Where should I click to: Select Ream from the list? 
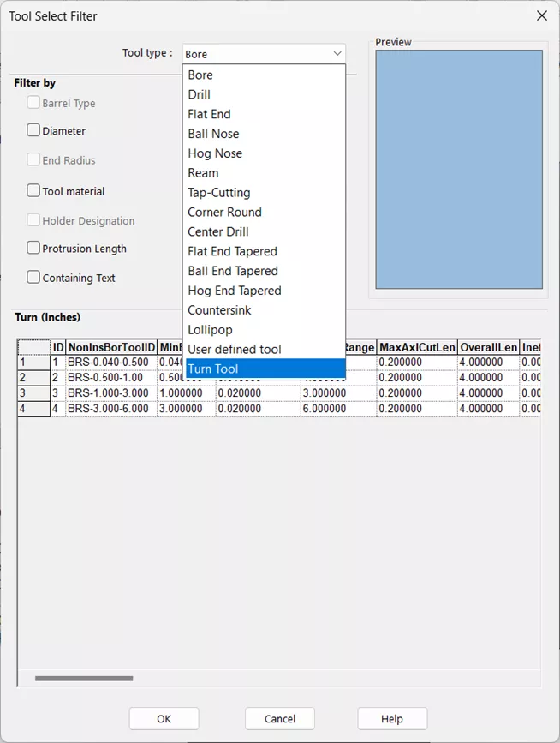pyautogui.click(x=264, y=173)
